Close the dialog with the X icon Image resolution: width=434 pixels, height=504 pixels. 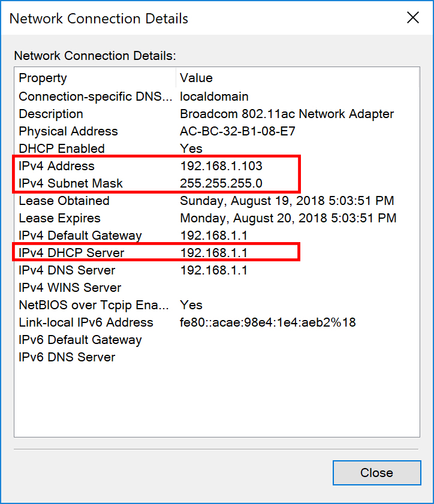413,18
